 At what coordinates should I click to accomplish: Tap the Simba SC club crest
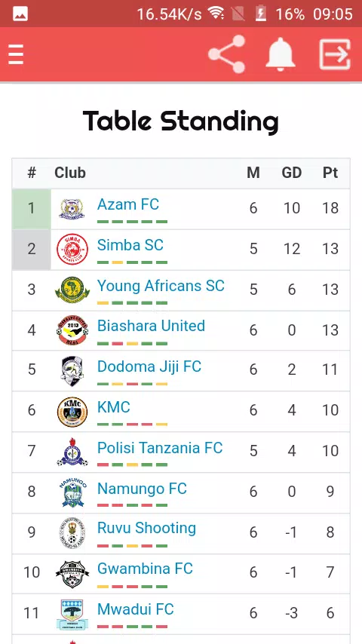click(72, 250)
